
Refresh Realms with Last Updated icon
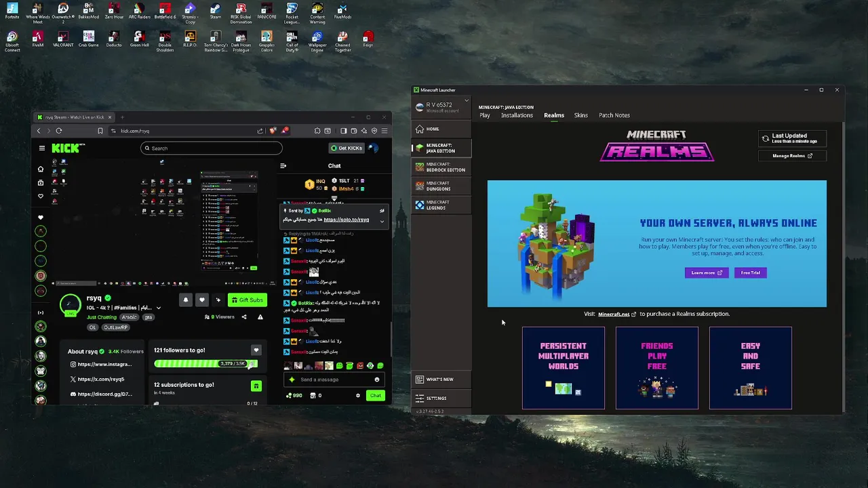pos(766,138)
